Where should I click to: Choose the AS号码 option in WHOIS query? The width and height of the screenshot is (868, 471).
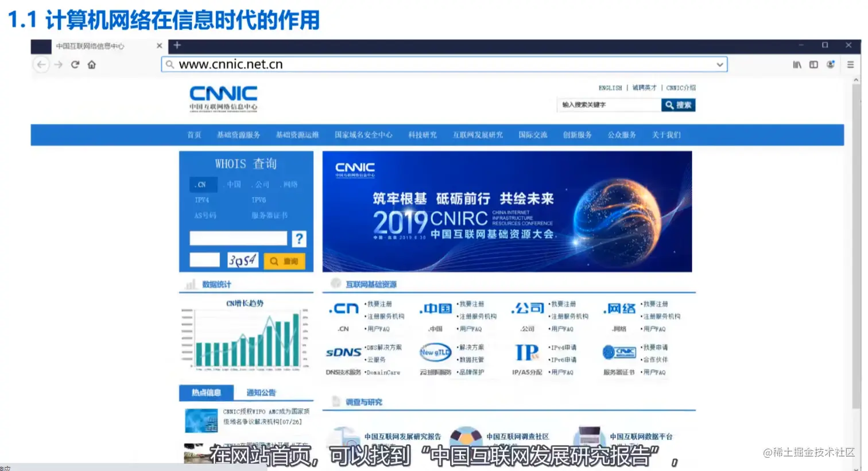pos(206,216)
